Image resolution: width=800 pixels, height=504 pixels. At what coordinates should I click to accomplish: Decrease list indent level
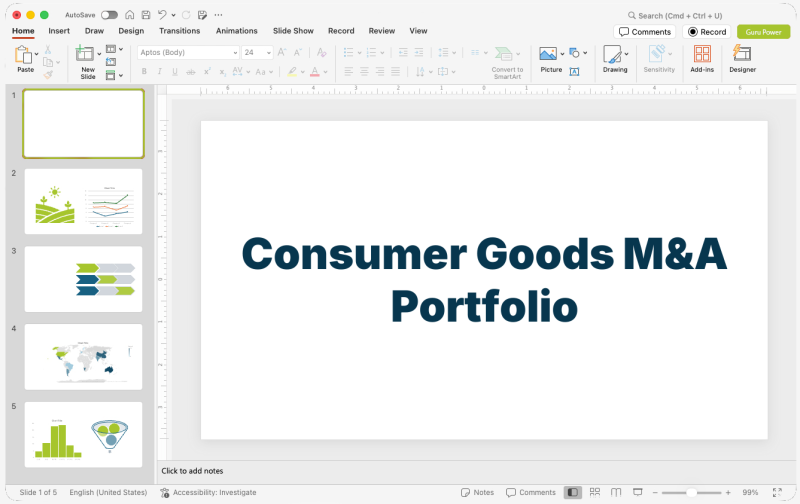(x=403, y=53)
